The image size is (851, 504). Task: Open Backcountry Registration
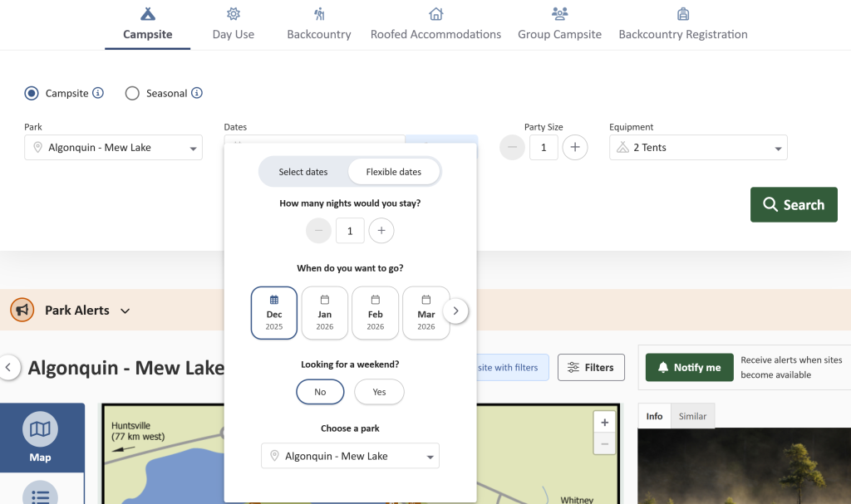[682, 23]
